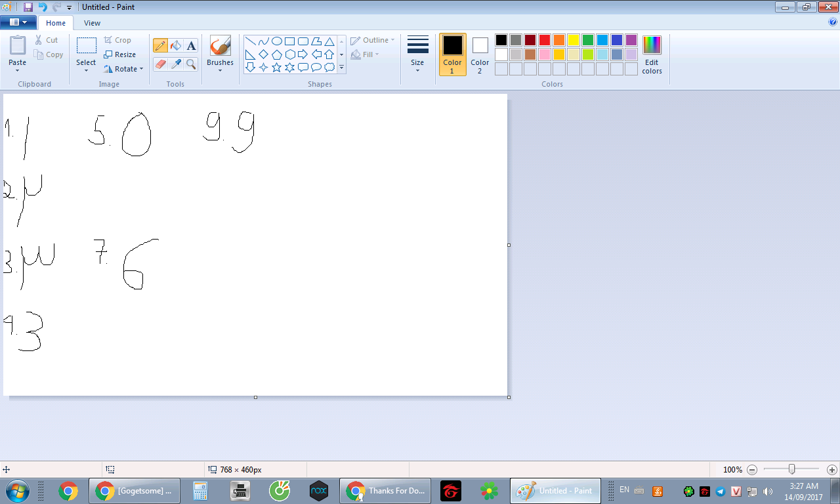Click the Windows Start button
The width and height of the screenshot is (840, 504).
coord(17,491)
